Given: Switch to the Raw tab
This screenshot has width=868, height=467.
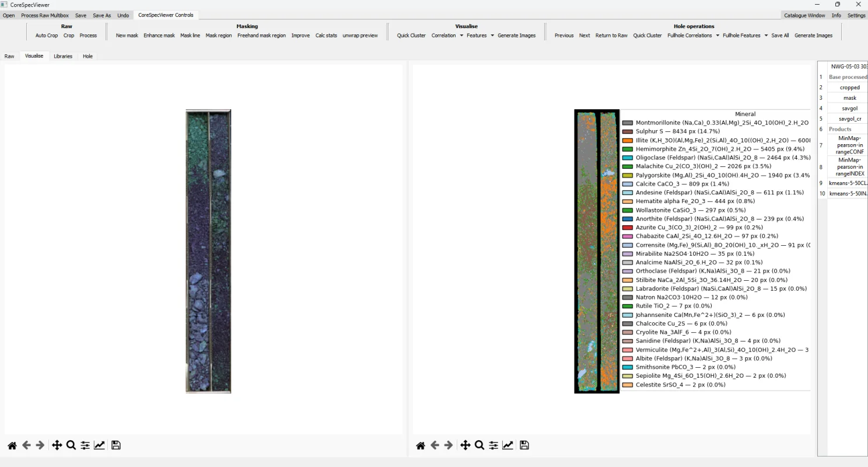Looking at the screenshot, I should [x=9, y=57].
